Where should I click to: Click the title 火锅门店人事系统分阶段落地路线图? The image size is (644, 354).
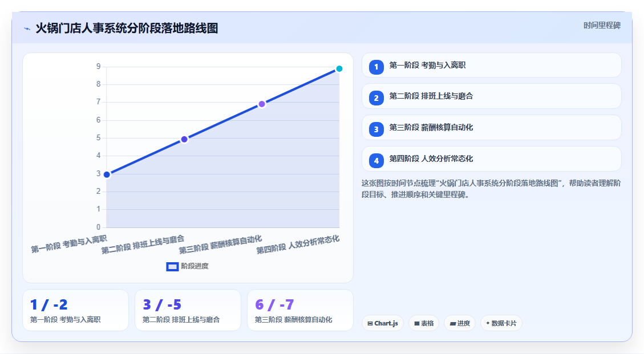coord(127,29)
